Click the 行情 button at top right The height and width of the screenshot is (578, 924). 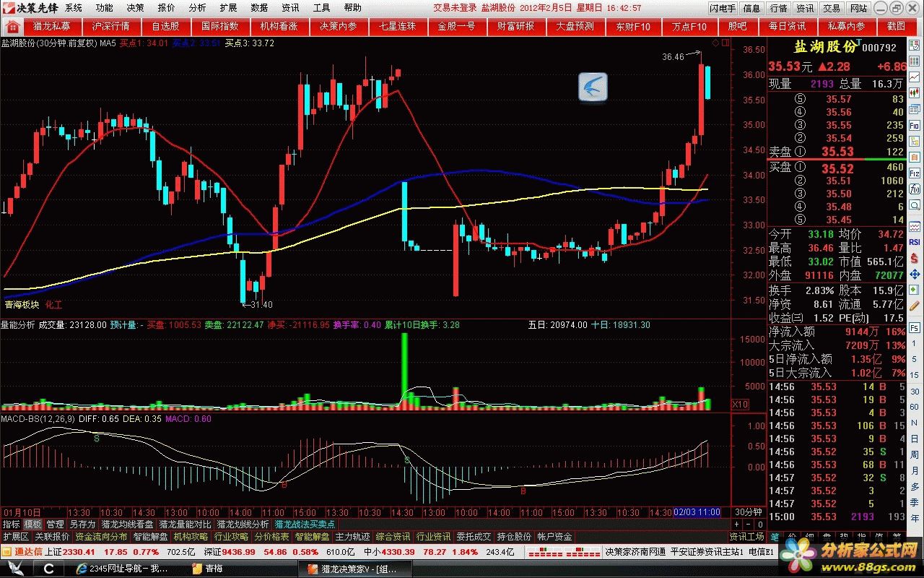(x=778, y=8)
